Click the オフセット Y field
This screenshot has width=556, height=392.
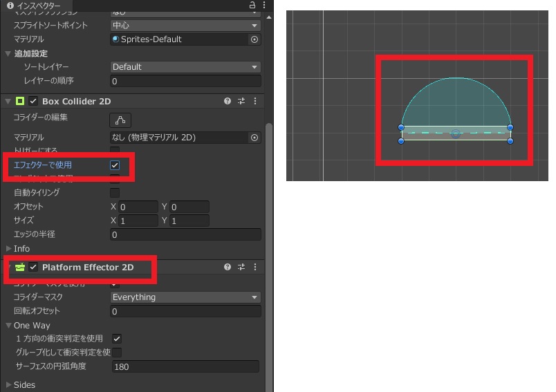189,207
